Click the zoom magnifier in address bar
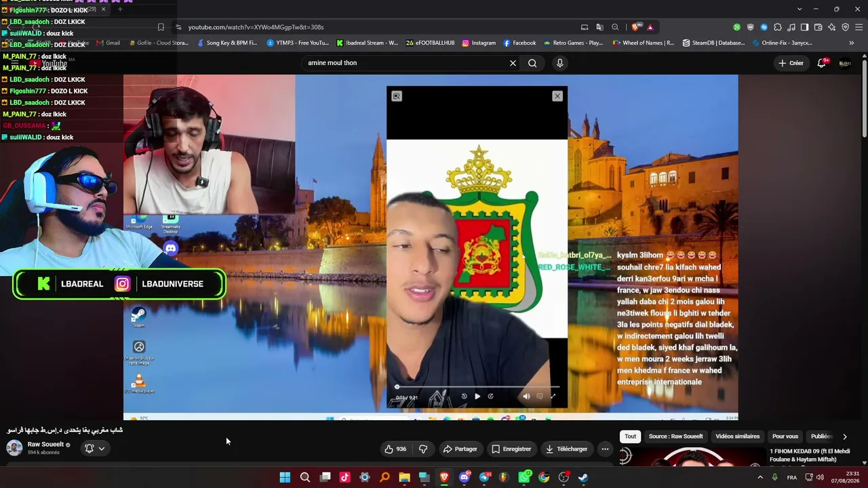The width and height of the screenshot is (868, 488). coord(615,27)
